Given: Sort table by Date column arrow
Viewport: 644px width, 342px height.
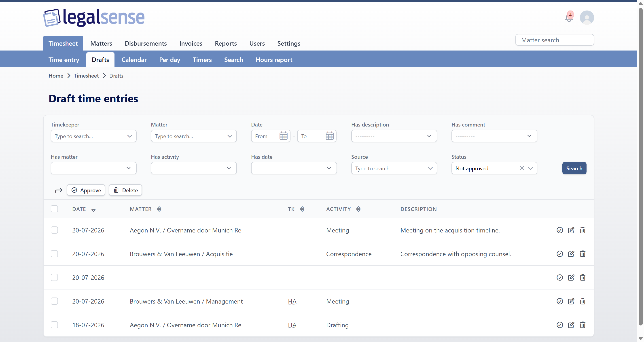Looking at the screenshot, I should (x=93, y=210).
